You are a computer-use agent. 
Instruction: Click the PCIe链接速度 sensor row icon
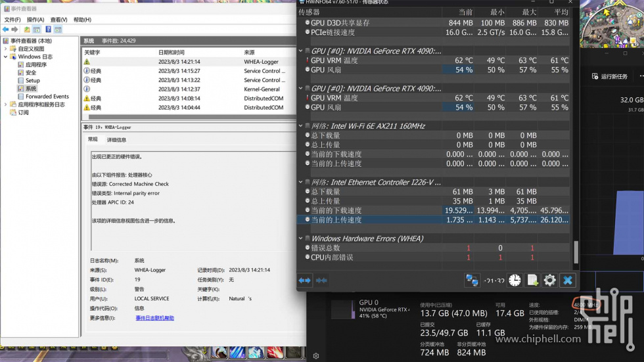308,32
